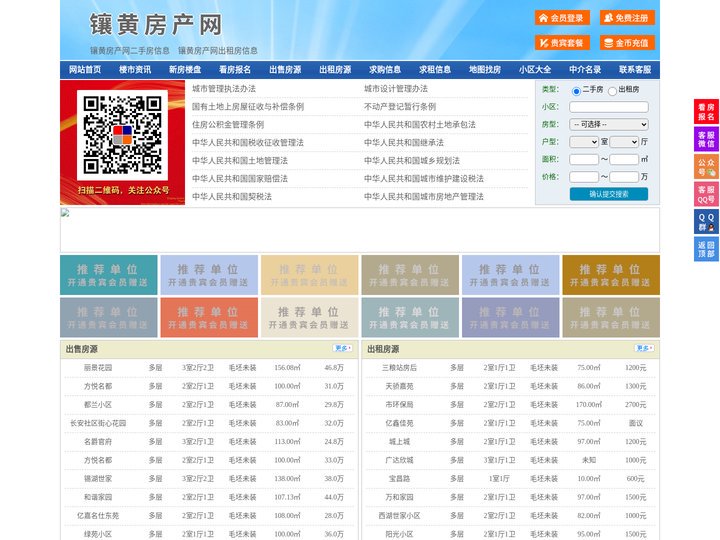Select the 二手房 radio button
Image resolution: width=720 pixels, height=540 pixels.
coord(576,91)
